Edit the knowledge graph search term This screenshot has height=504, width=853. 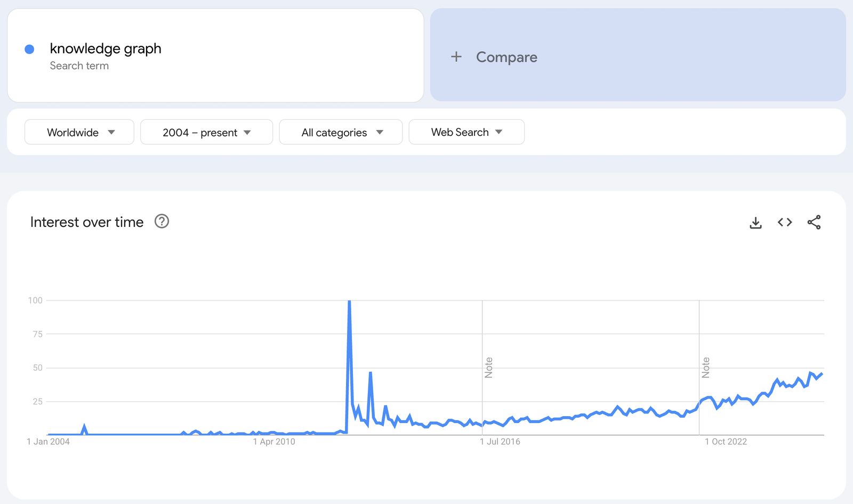(106, 48)
